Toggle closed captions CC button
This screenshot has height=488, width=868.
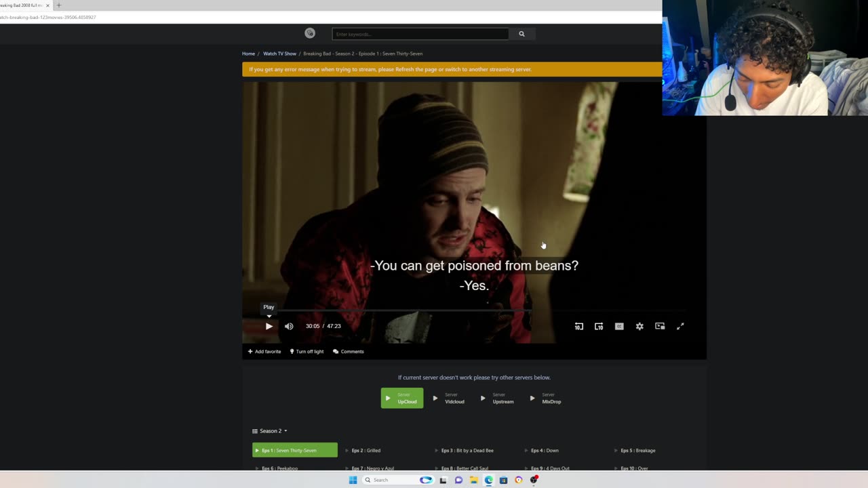[x=619, y=326]
